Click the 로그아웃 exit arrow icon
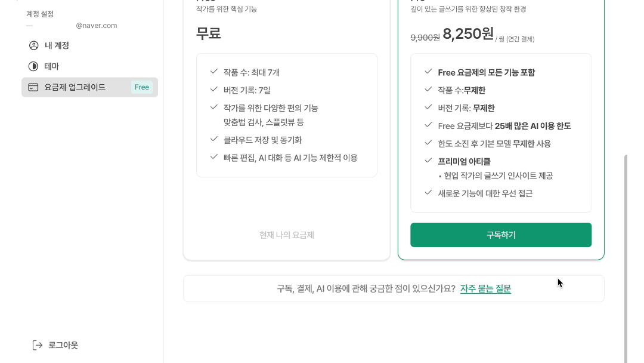The image size is (644, 363). click(x=38, y=345)
